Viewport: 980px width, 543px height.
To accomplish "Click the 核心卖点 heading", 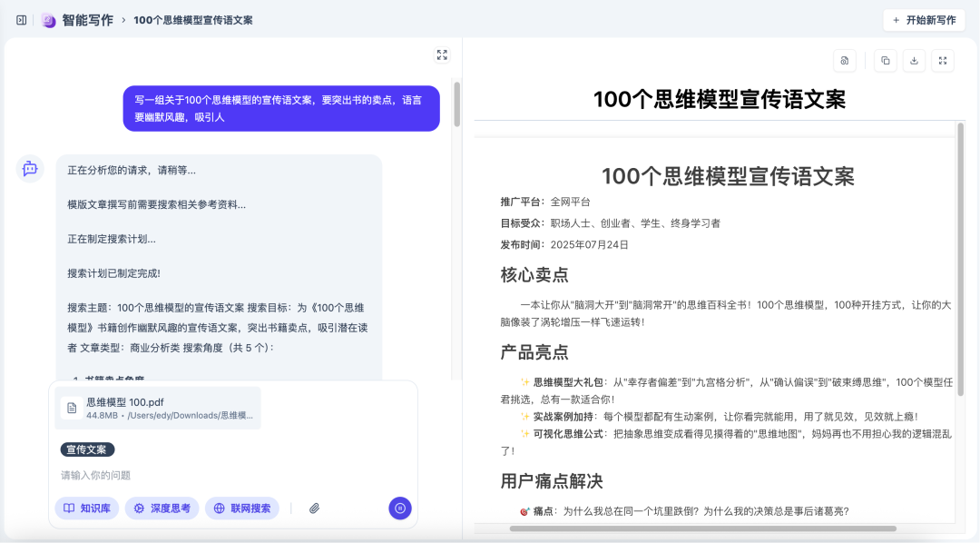I will click(x=534, y=275).
